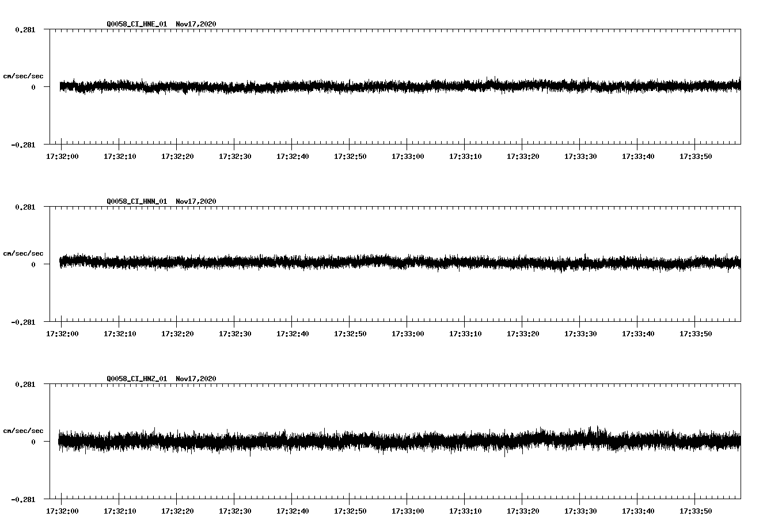Select the cm/sec/sec unit label on top plot
The image size is (782, 532).
(22, 76)
